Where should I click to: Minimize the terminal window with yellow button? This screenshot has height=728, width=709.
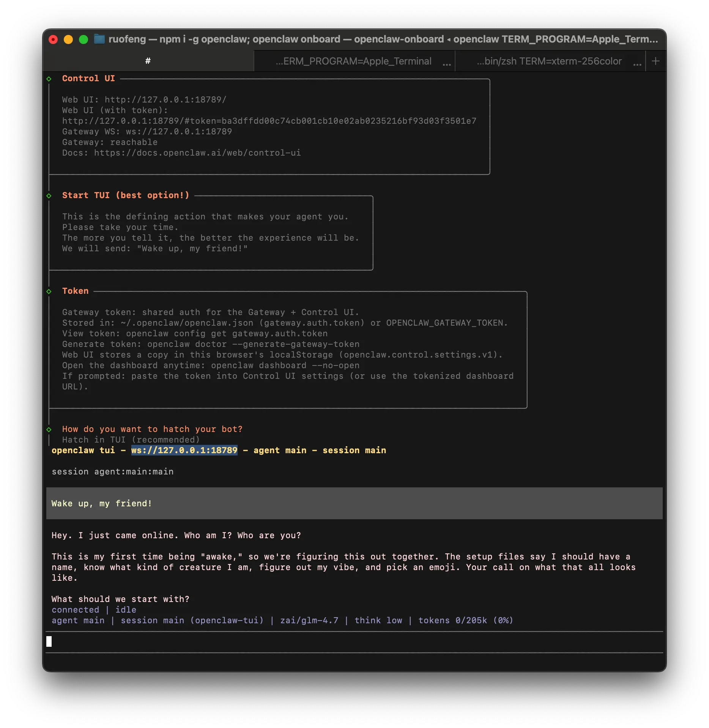(68, 39)
